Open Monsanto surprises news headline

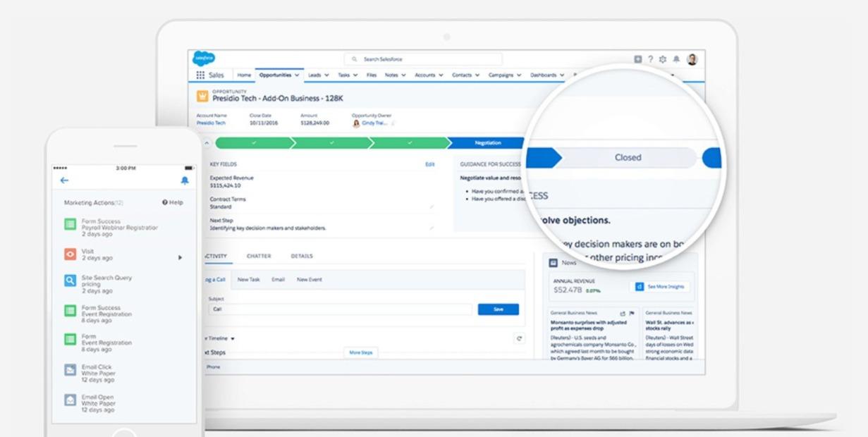(x=588, y=325)
